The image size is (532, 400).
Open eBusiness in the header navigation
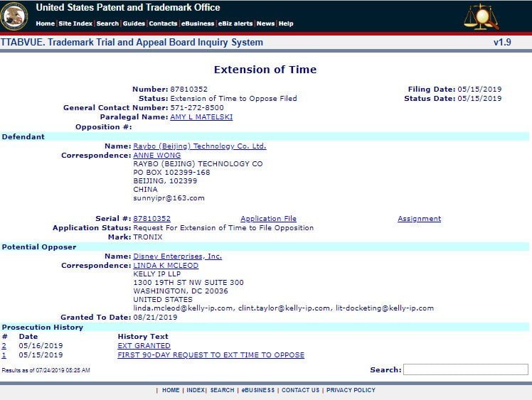[198, 23]
